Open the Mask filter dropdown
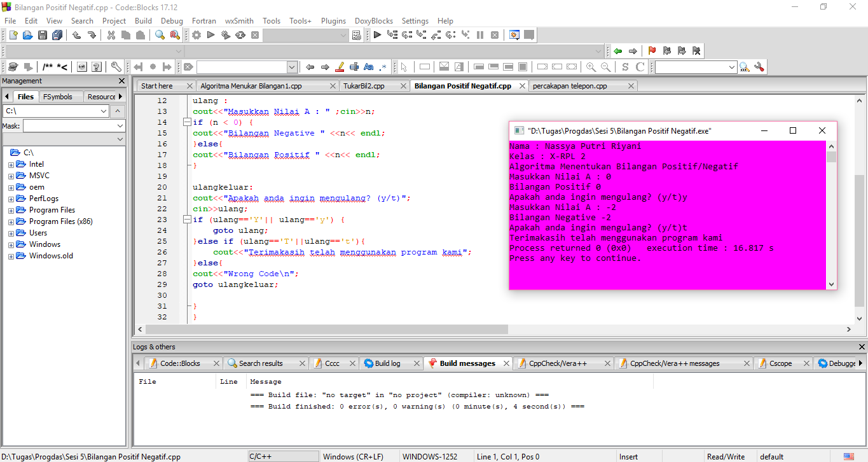 [119, 126]
